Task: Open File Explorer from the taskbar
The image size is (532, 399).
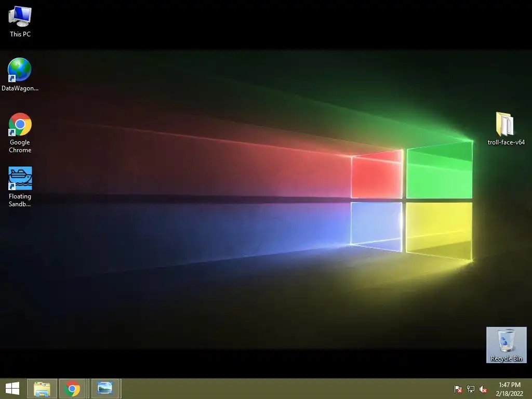Action: coord(42,389)
